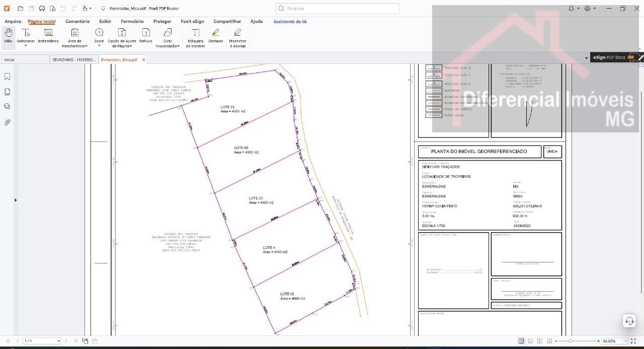Open Opção de Ajuste de Página

click(122, 38)
